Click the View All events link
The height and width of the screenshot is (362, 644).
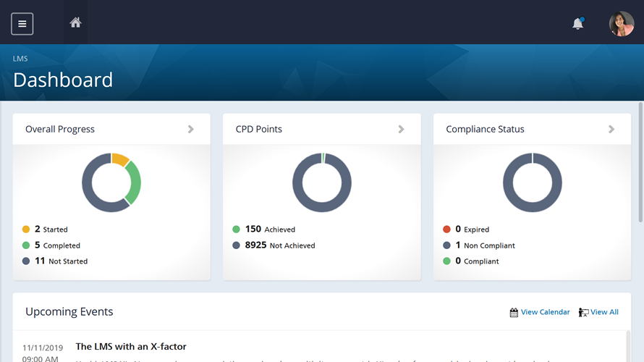point(604,312)
